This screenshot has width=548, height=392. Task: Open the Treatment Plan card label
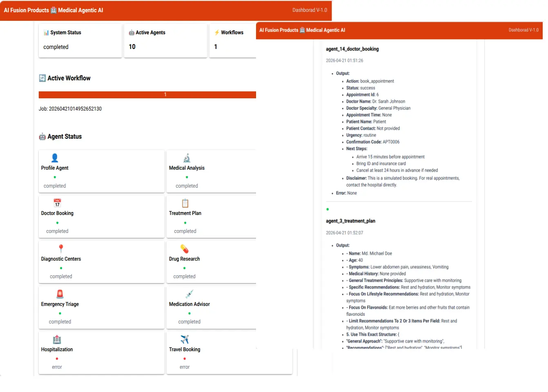point(185,213)
